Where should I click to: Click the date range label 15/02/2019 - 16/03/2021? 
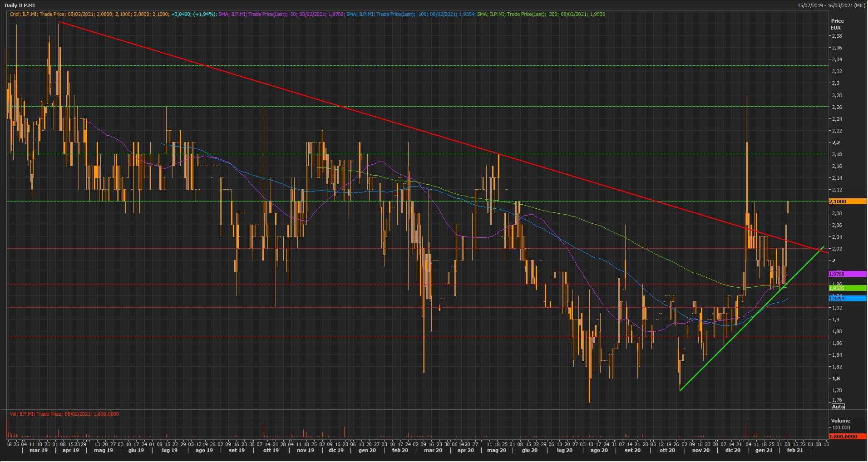click(x=831, y=5)
